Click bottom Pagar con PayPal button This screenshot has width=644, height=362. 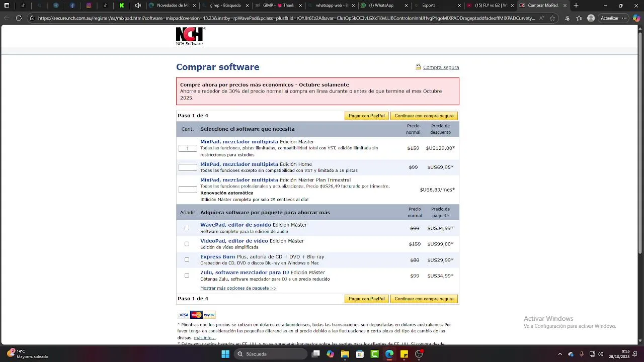point(367,299)
